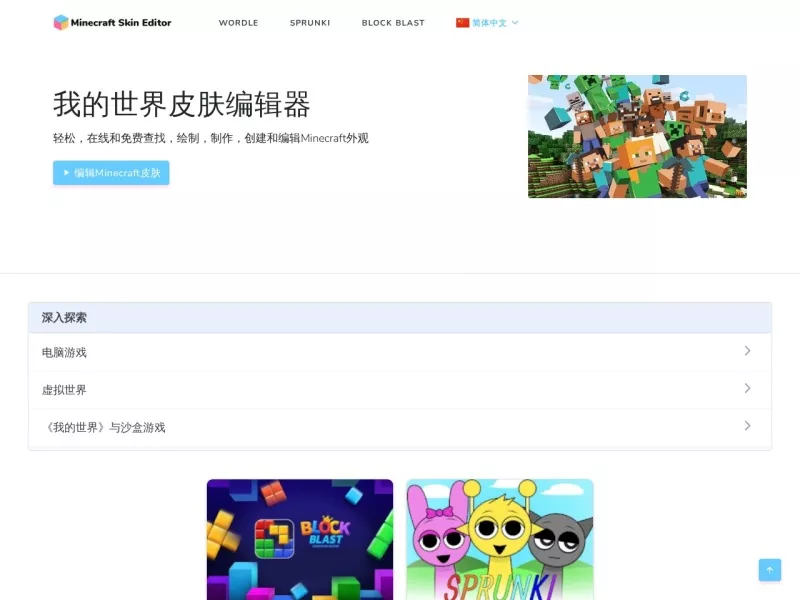
Task: Open the 虚拟世界 list item
Action: pyautogui.click(x=400, y=390)
